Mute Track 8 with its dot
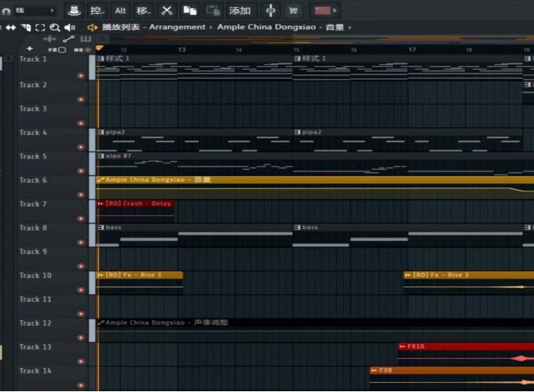This screenshot has height=392, width=534. coord(81,242)
